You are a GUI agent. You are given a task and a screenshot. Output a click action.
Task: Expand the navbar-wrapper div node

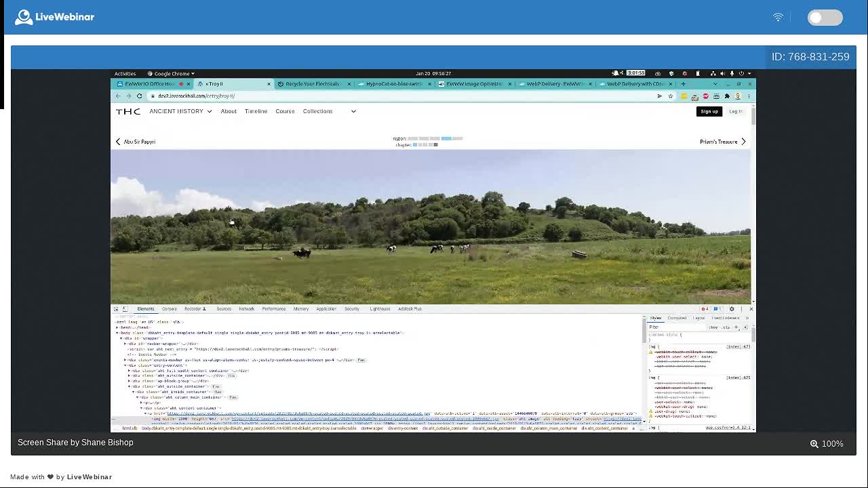pyautogui.click(x=125, y=344)
